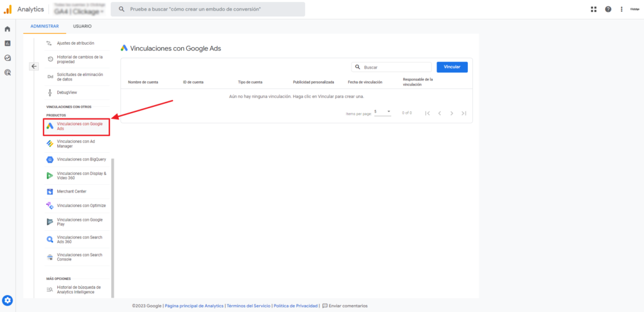Screen dimensions: 644x312
Task: Click the Display & Video 360 icon
Action: tap(50, 175)
